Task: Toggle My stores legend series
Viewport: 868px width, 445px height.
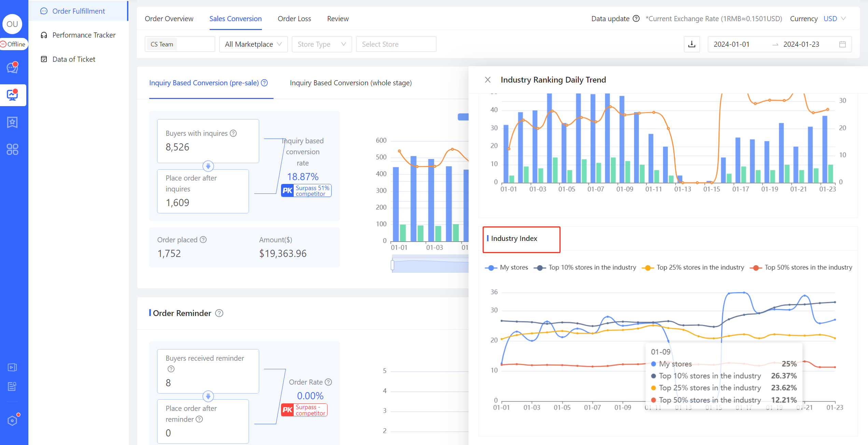Action: [x=507, y=268]
